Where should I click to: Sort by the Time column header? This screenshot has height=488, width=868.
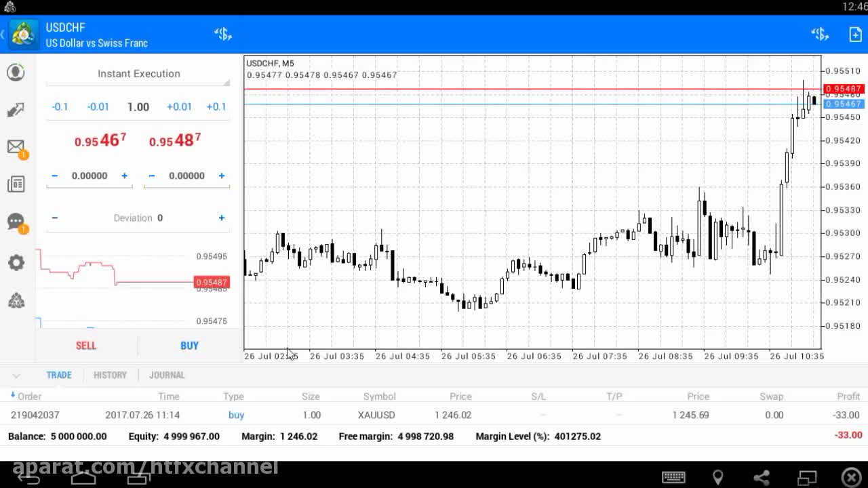169,396
